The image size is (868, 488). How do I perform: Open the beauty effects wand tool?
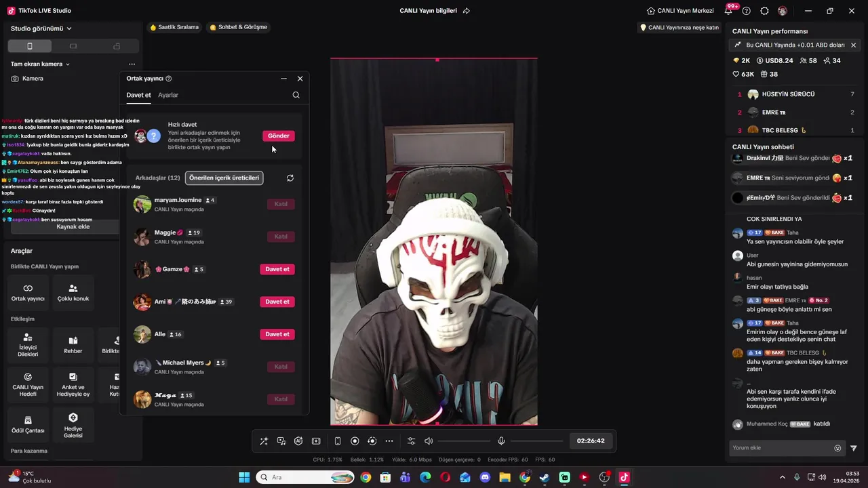pos(264,441)
